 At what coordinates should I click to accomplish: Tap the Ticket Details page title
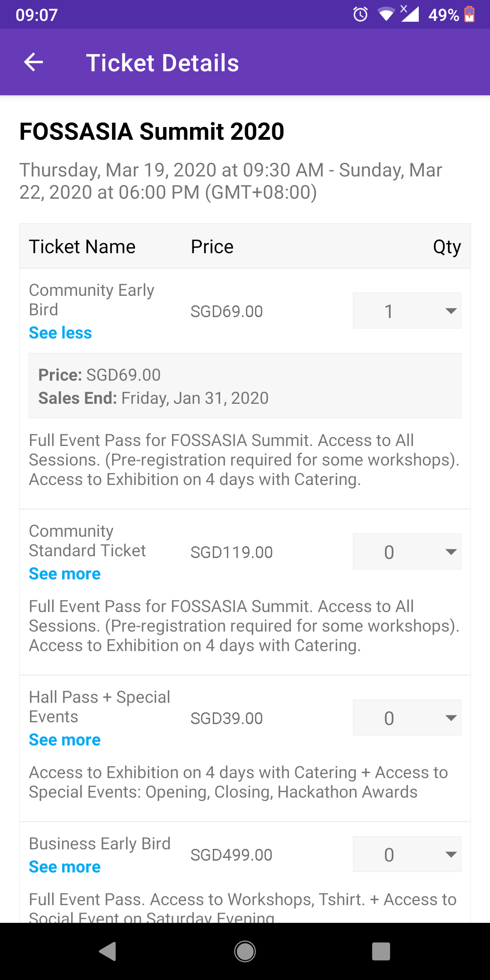point(162,63)
